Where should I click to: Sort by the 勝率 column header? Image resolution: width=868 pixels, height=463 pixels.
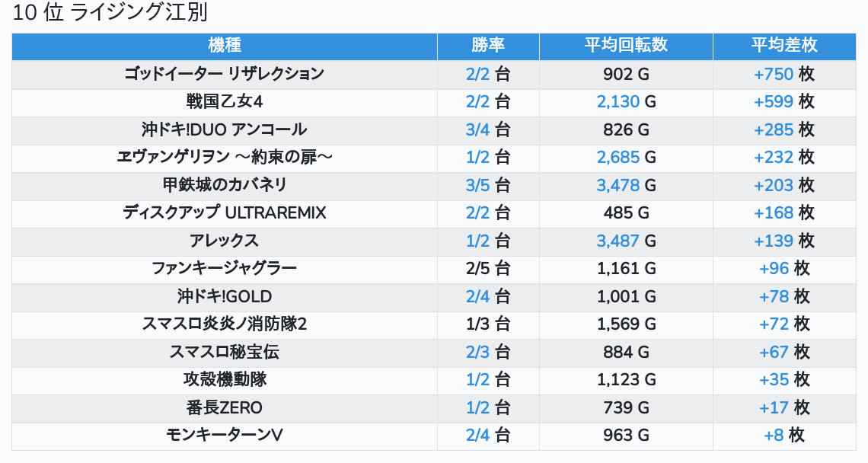click(488, 46)
